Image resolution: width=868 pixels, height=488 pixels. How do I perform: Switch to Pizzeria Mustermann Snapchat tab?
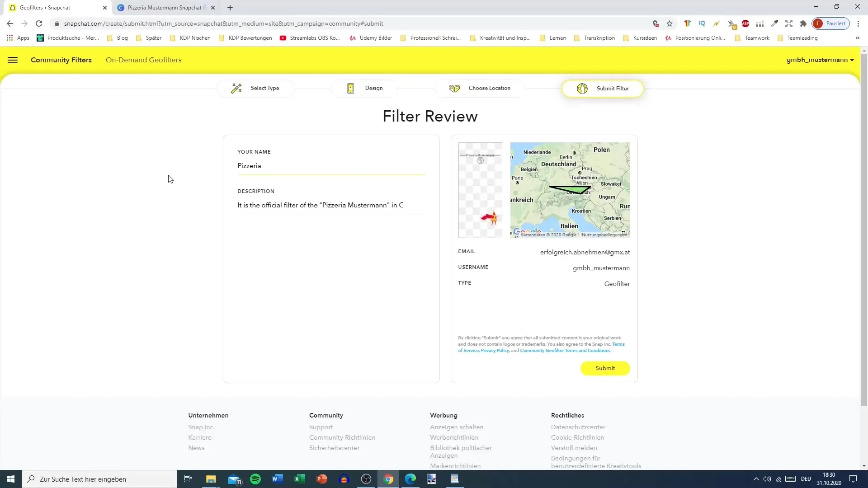[x=166, y=8]
